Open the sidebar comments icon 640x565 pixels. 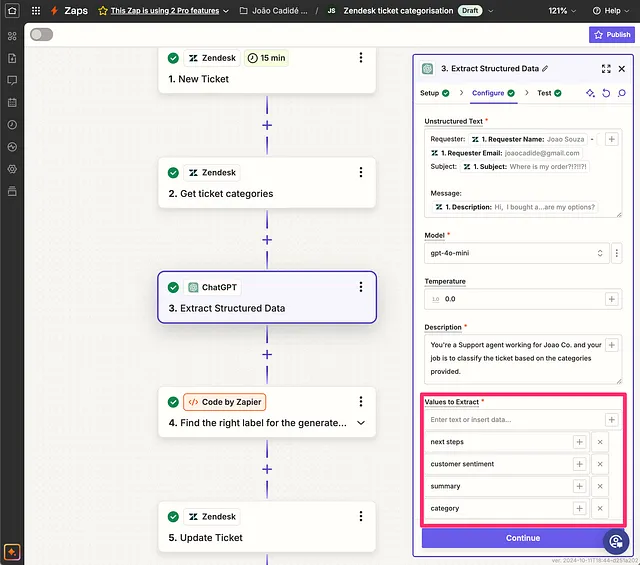pos(12,80)
